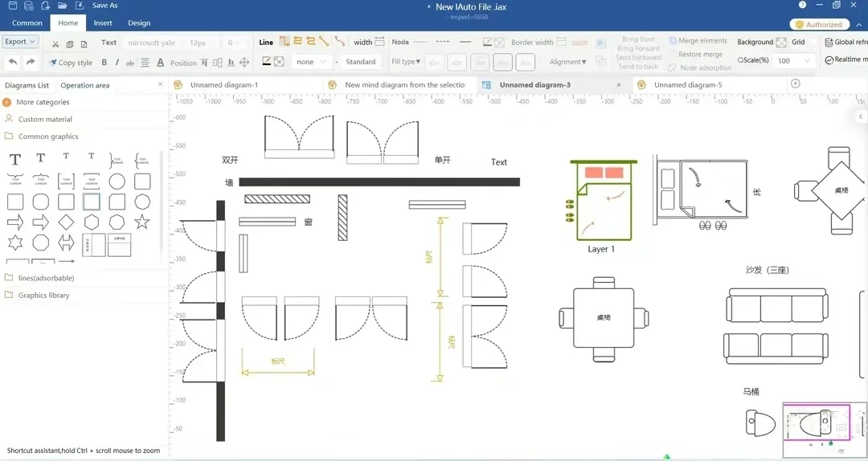Insert the circle shape from Common graphics
Image resolution: width=868 pixels, height=461 pixels.
[x=117, y=182]
